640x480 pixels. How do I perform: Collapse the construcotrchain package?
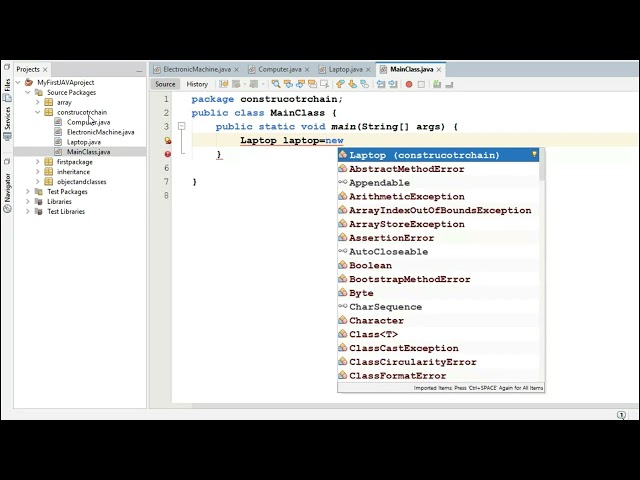pyautogui.click(x=38, y=112)
